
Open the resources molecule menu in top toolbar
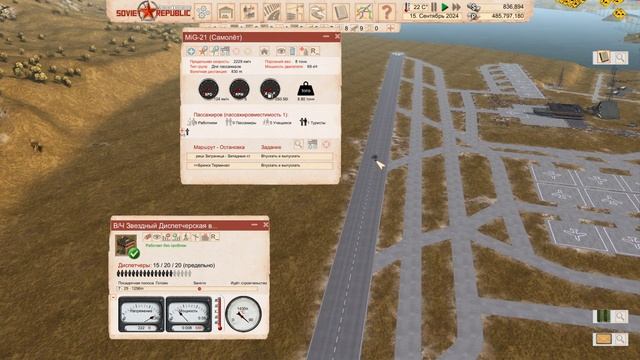click(x=202, y=12)
